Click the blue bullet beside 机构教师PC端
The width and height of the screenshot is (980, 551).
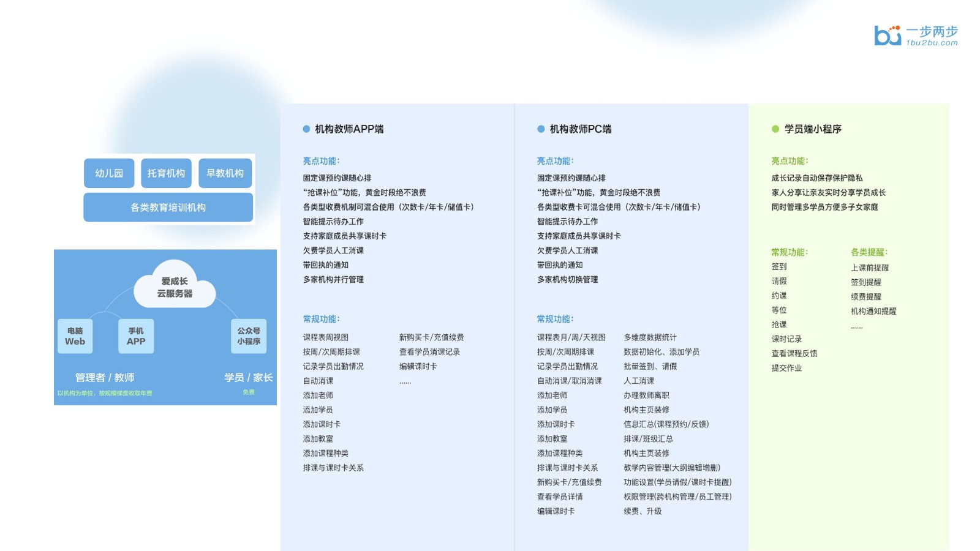pos(541,129)
